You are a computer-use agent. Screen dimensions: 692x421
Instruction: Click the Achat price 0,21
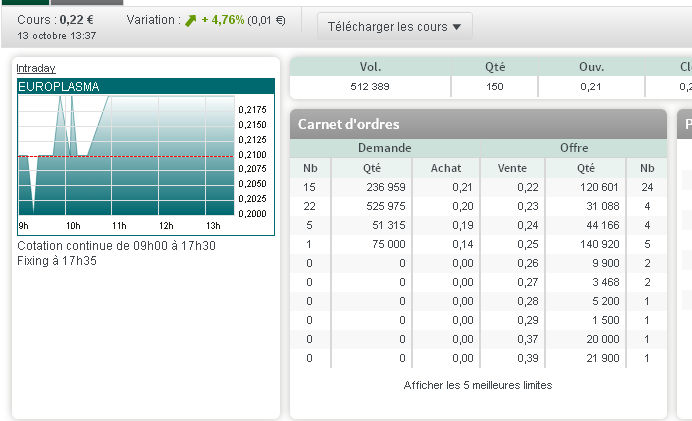click(463, 187)
